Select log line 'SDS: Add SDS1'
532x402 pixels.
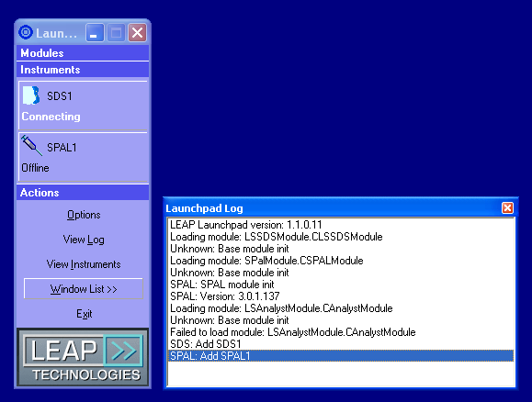point(341,344)
